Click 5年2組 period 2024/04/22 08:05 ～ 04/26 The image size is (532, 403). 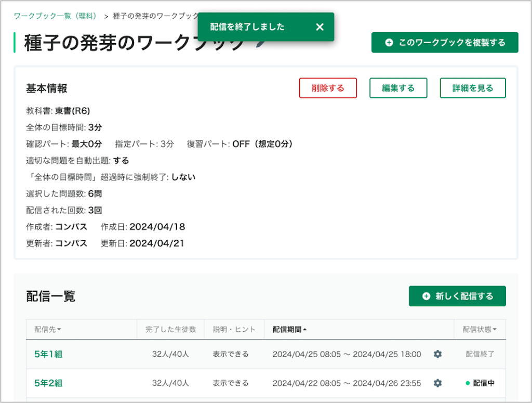click(x=347, y=383)
